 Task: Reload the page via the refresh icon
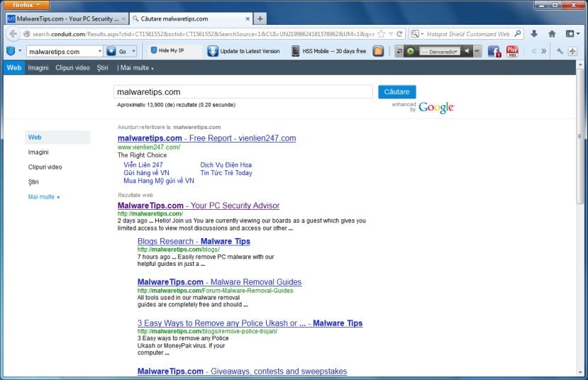(399, 34)
